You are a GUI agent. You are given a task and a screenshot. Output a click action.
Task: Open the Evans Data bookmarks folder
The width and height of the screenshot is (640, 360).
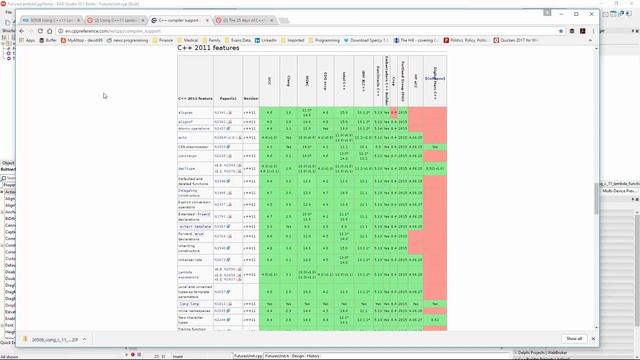(238, 40)
